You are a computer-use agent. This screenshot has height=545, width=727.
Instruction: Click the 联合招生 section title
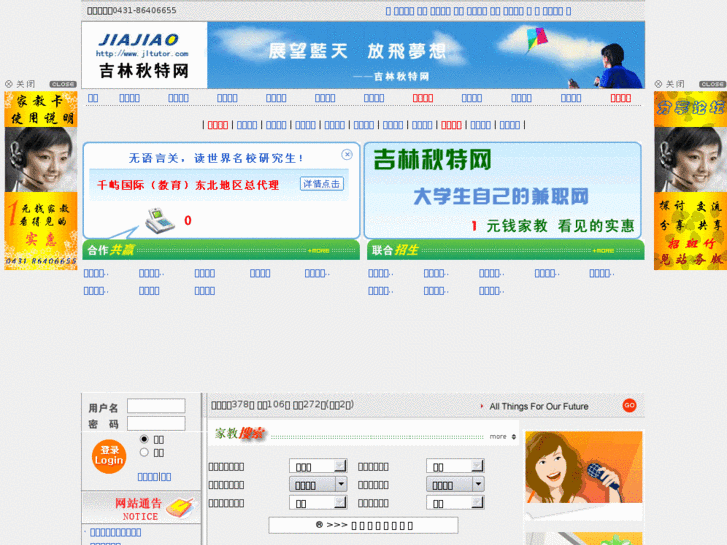395,250
